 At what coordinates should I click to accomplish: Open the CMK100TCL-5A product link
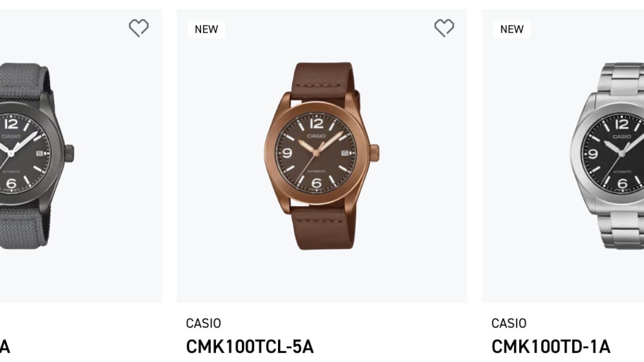point(249,347)
